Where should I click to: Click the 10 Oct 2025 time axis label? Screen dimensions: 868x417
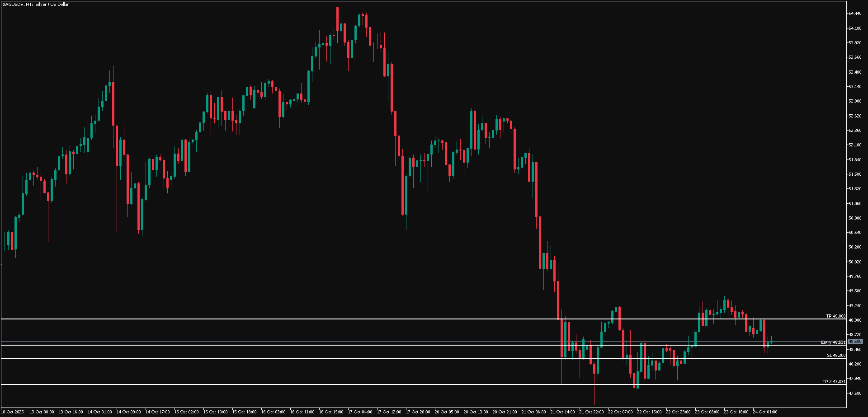13,412
